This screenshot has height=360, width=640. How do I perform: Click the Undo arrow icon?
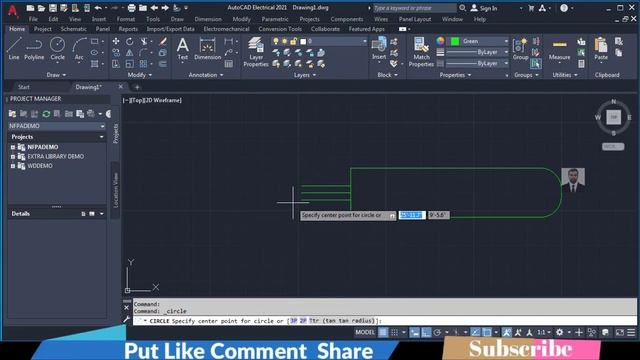[98, 8]
